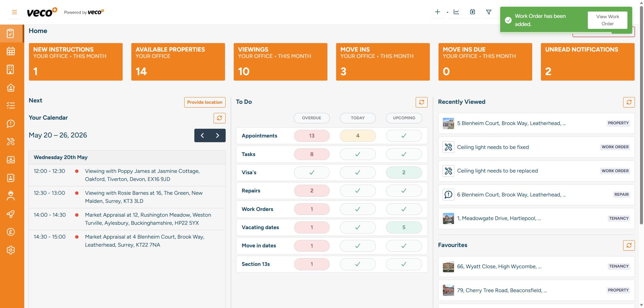Viewport: 644px width, 308px height.
Task: Open Market Appraisal at 4 Blenheim Court
Action: (x=127, y=241)
